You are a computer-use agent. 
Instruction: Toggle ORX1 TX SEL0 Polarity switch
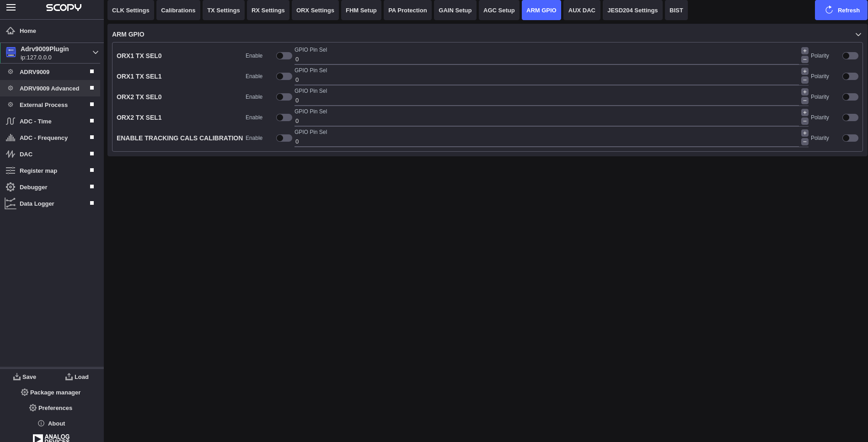pyautogui.click(x=850, y=56)
